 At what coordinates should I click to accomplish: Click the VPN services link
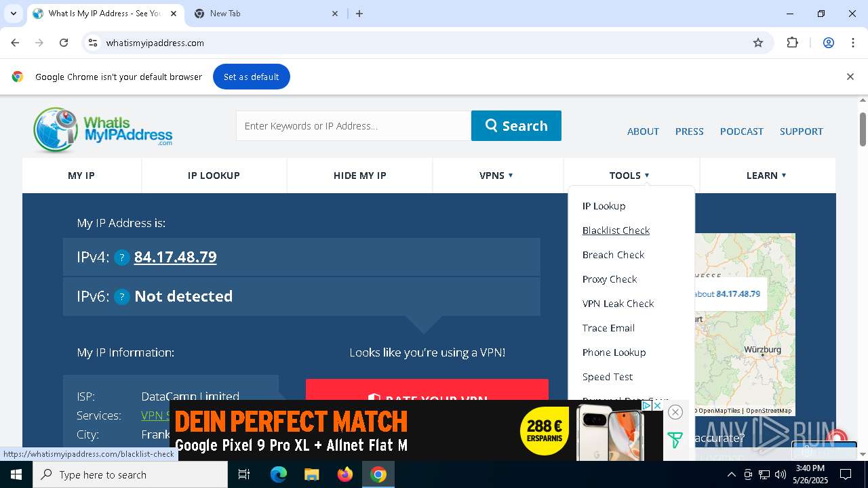tap(155, 415)
